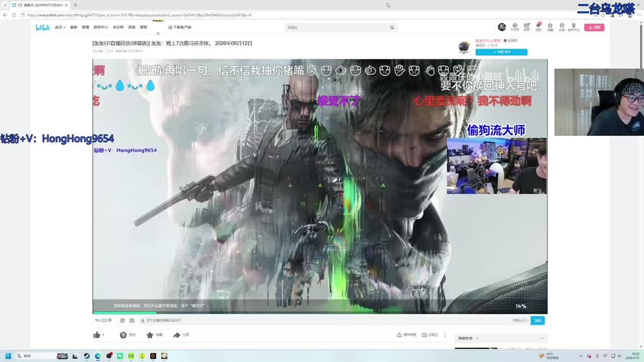Like the video with thumbs-up icon
This screenshot has height=362, width=644.
click(x=97, y=335)
